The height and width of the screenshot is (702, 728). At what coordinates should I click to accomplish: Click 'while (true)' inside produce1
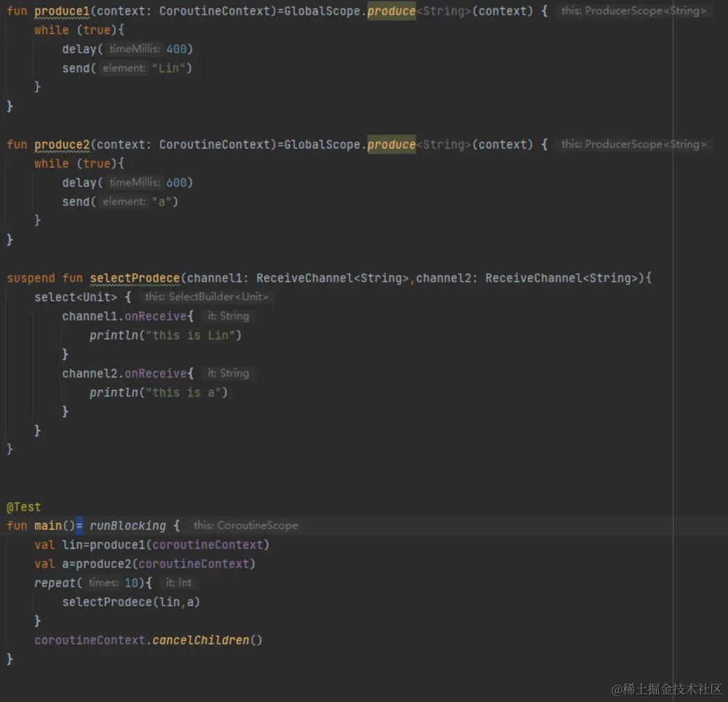point(76,30)
